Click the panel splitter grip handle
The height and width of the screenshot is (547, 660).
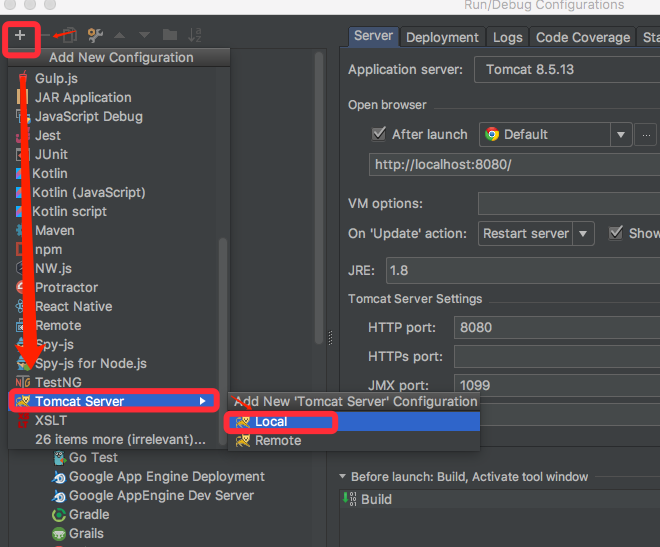[330, 338]
